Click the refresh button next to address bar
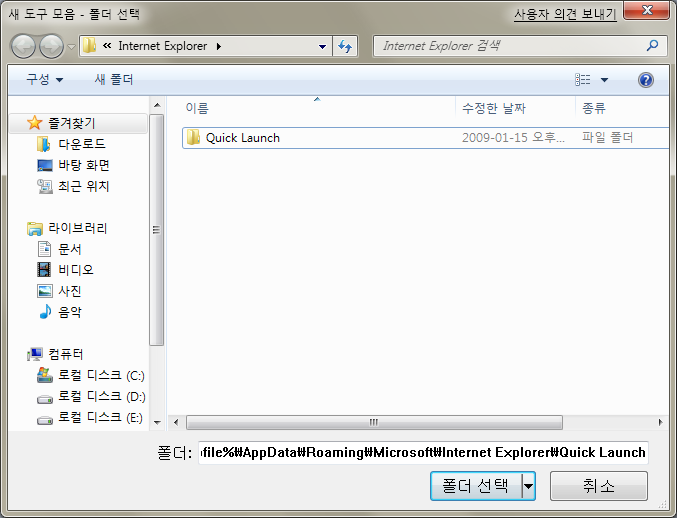This screenshot has height=518, width=677. click(345, 46)
